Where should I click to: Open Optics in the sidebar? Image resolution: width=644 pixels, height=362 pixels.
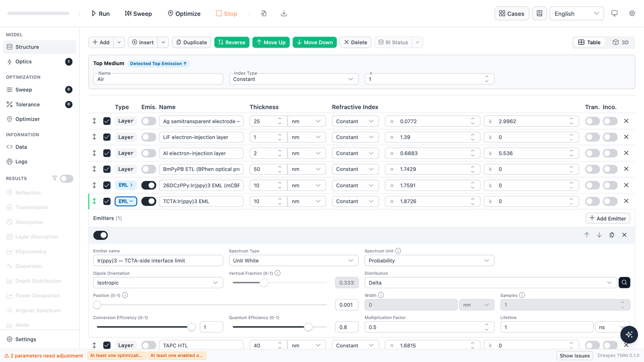(39, 62)
